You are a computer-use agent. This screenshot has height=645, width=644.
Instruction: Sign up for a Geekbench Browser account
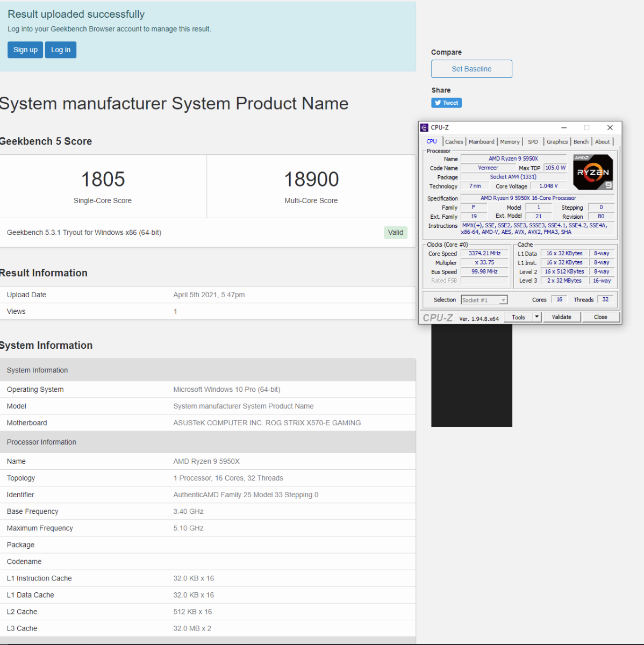pos(25,50)
